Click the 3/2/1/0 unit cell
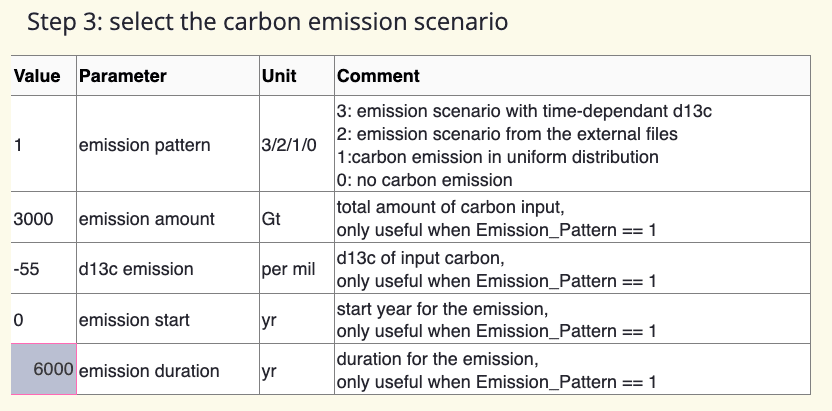 (289, 145)
